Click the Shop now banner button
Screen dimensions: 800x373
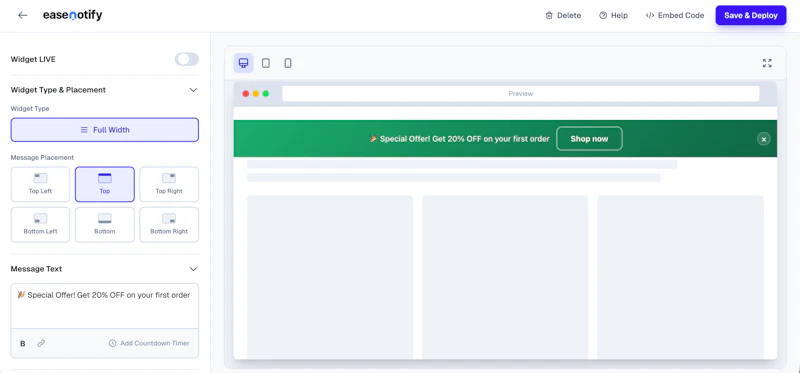[x=589, y=139]
